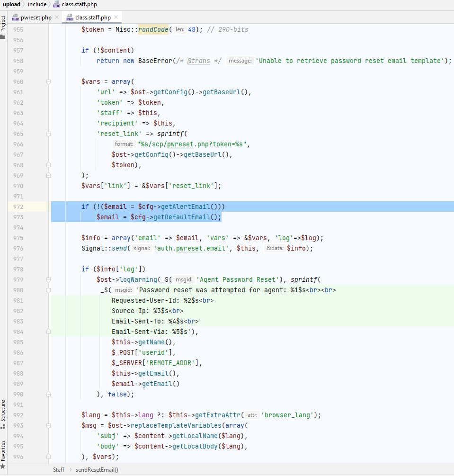
Task: Collapse the sprintf fold at line 965
Action: pos(48,134)
